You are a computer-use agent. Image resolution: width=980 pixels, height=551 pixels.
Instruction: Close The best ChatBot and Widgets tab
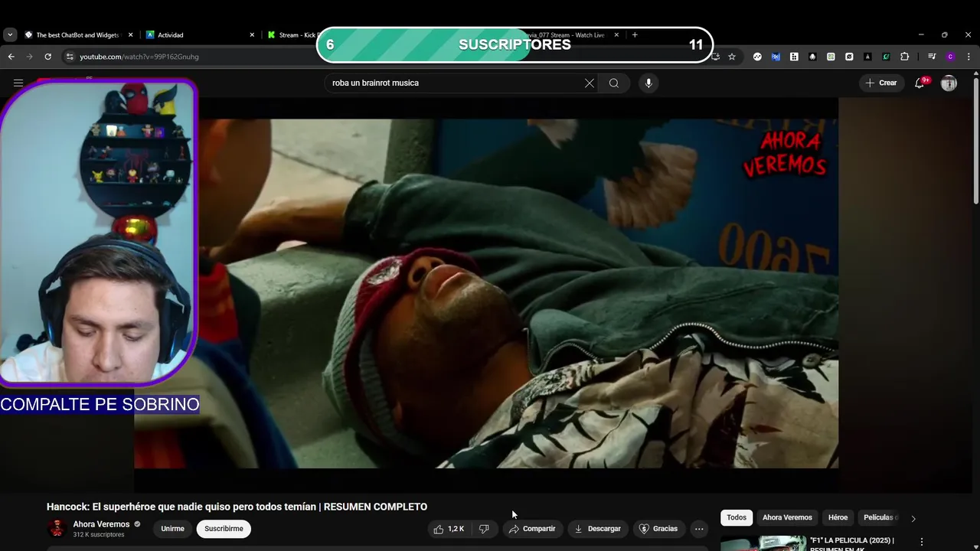[x=130, y=34]
